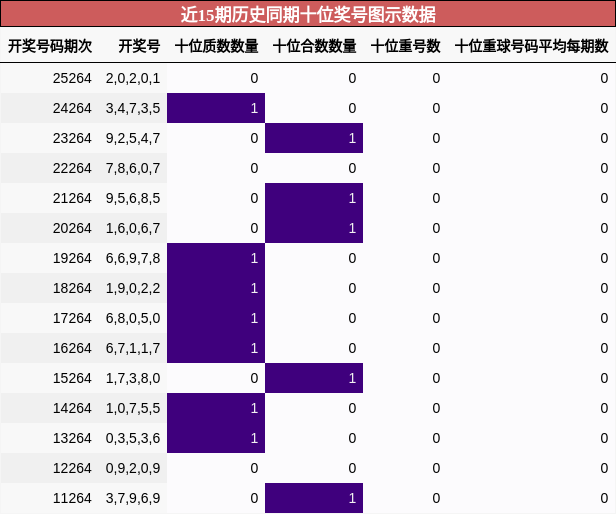The height and width of the screenshot is (514, 616).
Task: Click purple prime-count cell in row 24264
Action: tap(216, 108)
